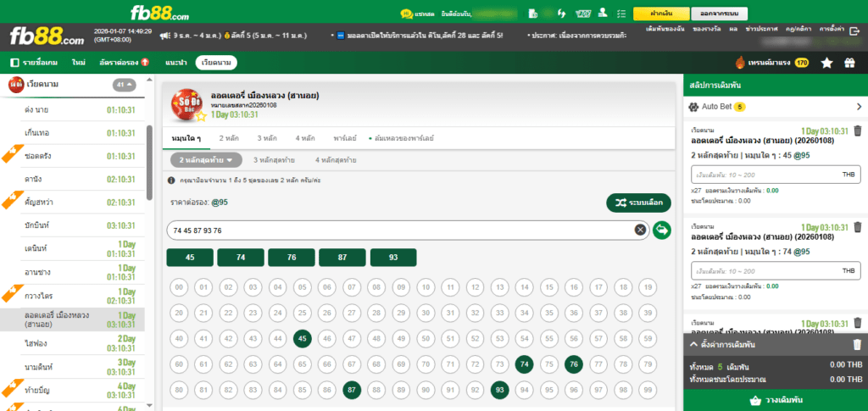Collapse the เวียดนาม list via the 41 badge
The image size is (868, 411).
[124, 85]
